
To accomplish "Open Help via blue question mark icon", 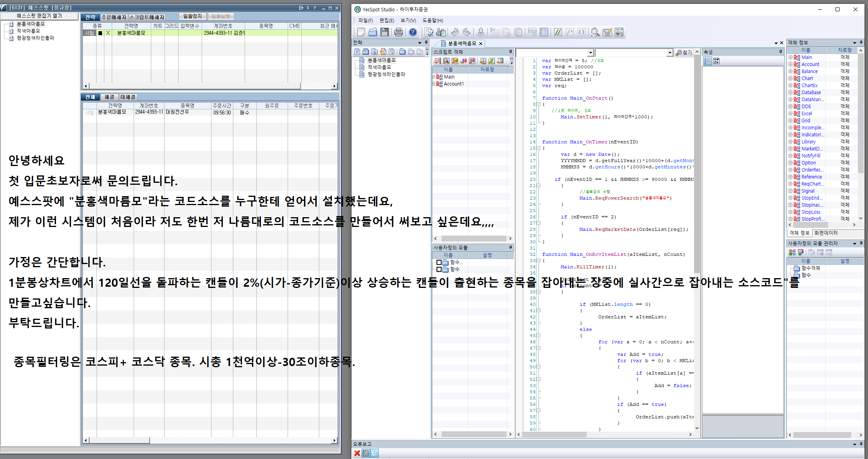I will point(413,32).
